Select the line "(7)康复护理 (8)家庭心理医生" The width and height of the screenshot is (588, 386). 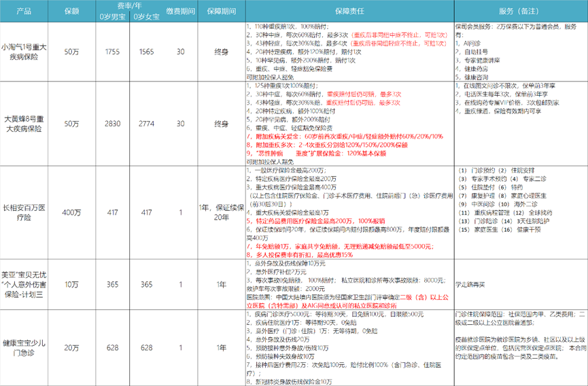click(502, 196)
